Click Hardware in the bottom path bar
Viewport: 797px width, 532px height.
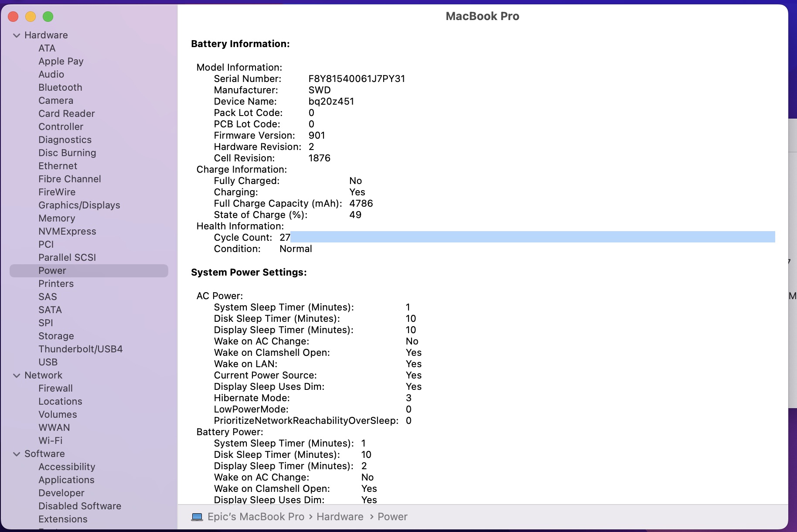[340, 517]
